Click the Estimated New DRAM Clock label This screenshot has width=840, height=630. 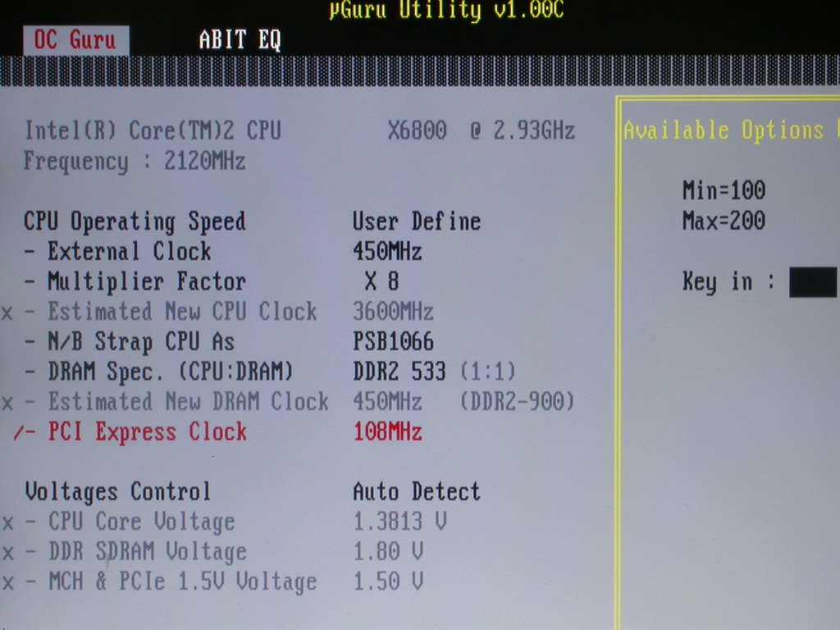click(188, 401)
